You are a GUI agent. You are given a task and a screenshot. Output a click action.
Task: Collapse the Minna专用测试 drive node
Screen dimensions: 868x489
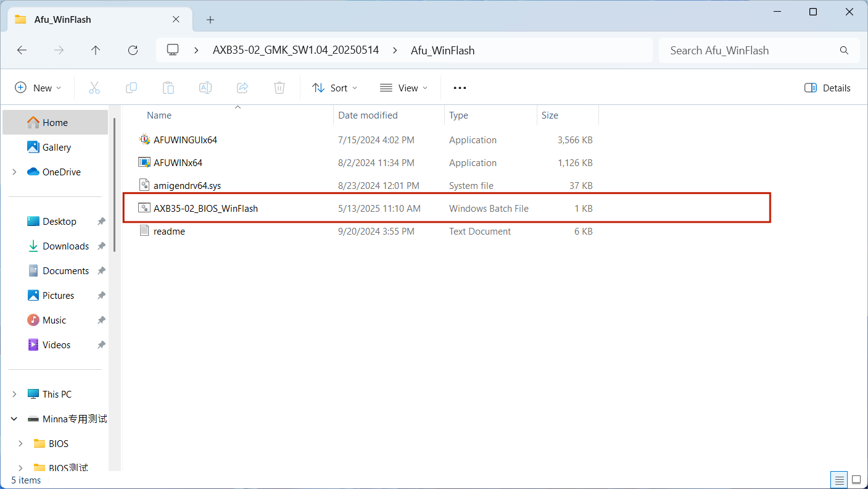pyautogui.click(x=14, y=419)
